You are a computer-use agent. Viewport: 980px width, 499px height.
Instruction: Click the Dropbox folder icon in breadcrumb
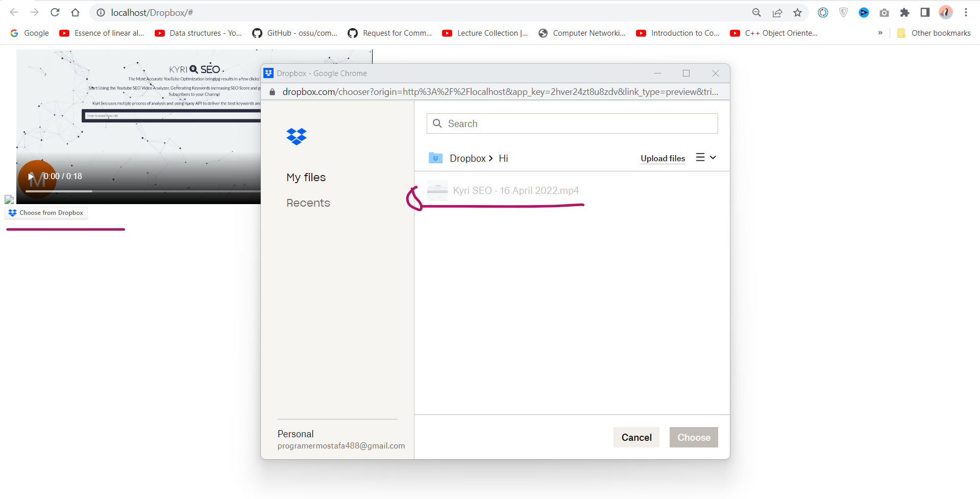[435, 158]
